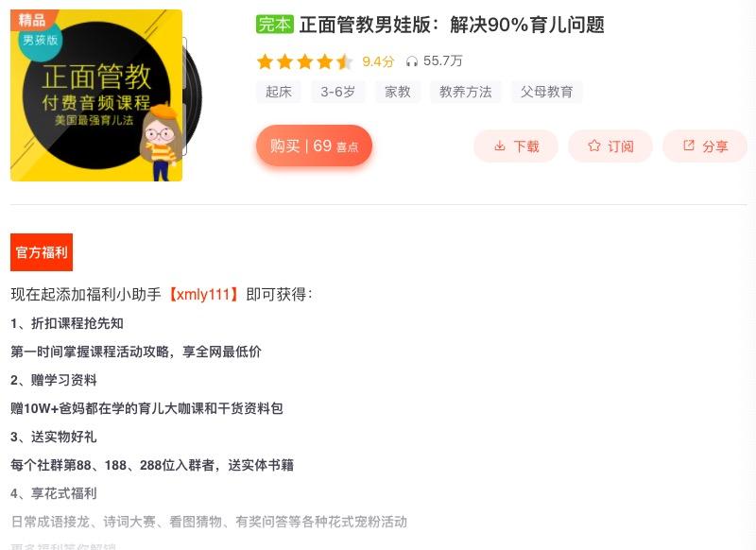
Task: Click the download arrow icon
Action: point(500,146)
